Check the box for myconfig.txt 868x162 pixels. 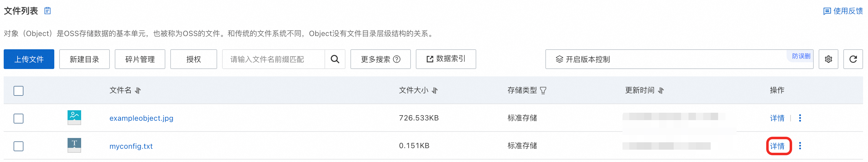point(19,147)
